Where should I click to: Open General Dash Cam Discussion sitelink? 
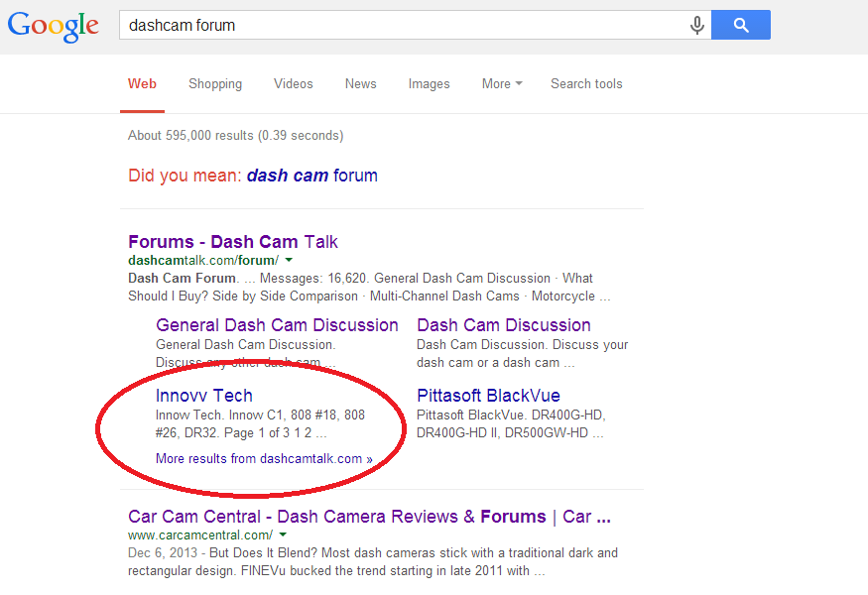click(278, 325)
